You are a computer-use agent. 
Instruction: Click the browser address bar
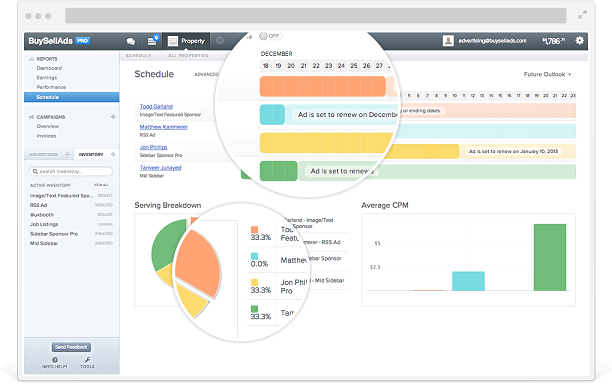click(315, 16)
